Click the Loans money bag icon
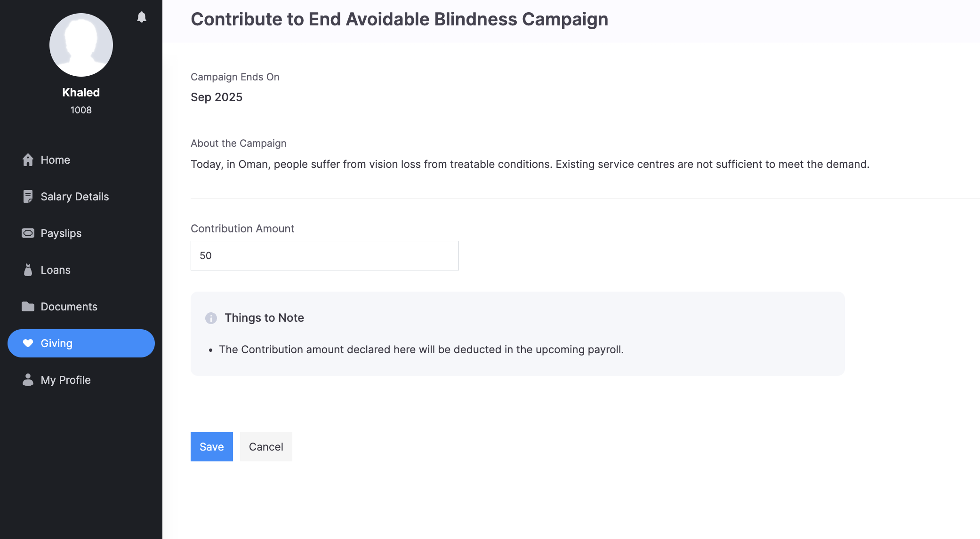The image size is (980, 539). coord(28,270)
